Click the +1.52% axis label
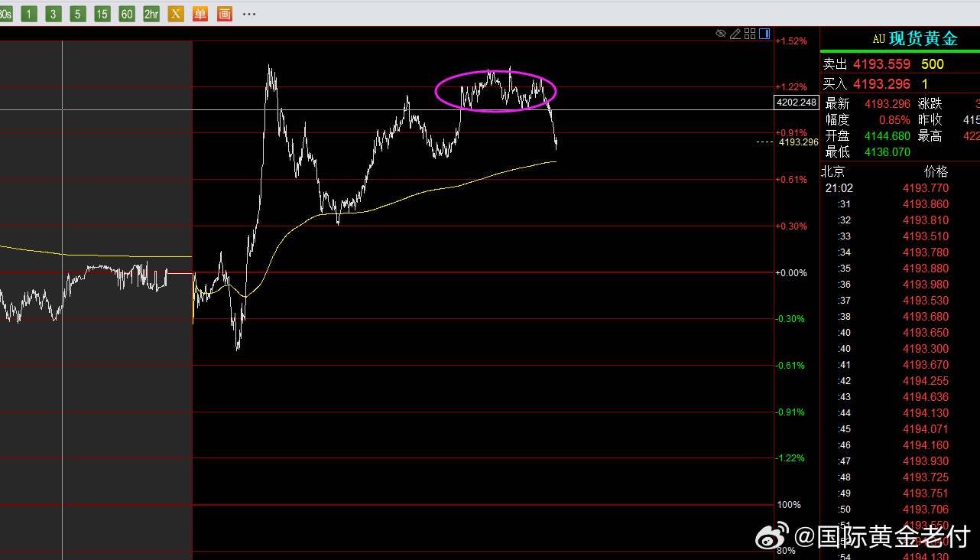 [x=791, y=41]
